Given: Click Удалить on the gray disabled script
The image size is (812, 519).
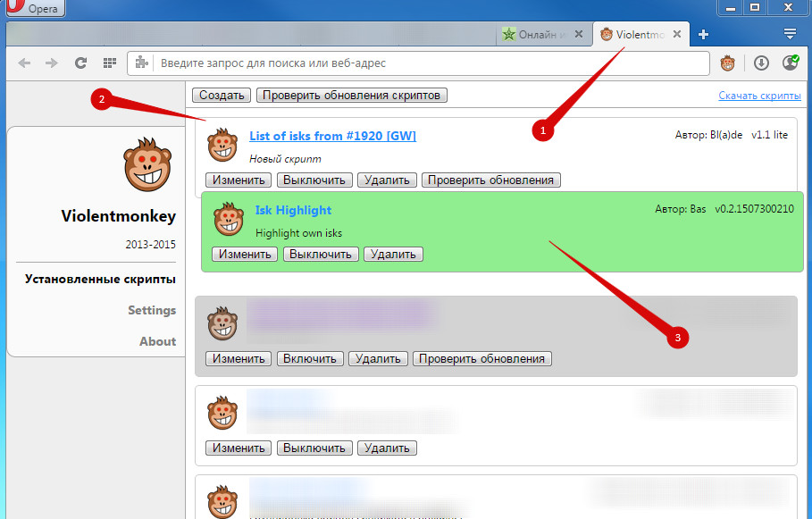Looking at the screenshot, I should 378,358.
